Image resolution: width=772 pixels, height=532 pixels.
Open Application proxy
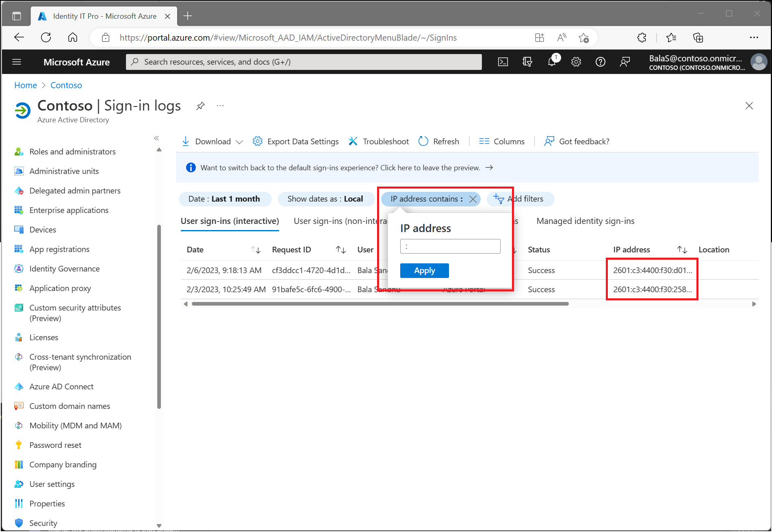tap(60, 288)
